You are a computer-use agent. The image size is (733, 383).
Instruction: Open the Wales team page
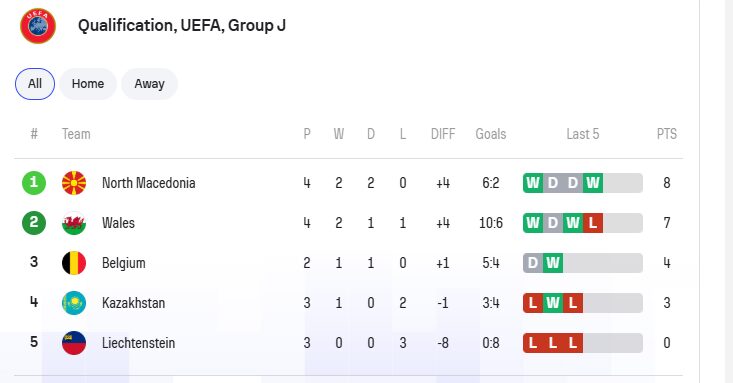click(118, 223)
